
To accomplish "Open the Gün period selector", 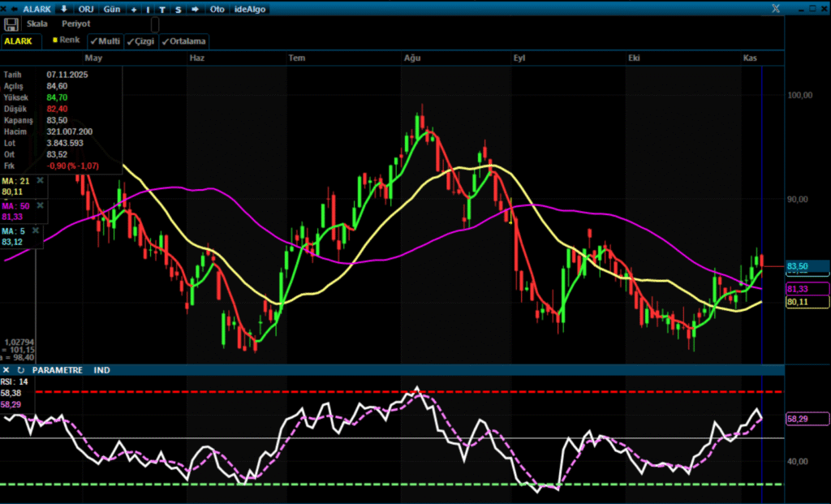I will coord(112,9).
